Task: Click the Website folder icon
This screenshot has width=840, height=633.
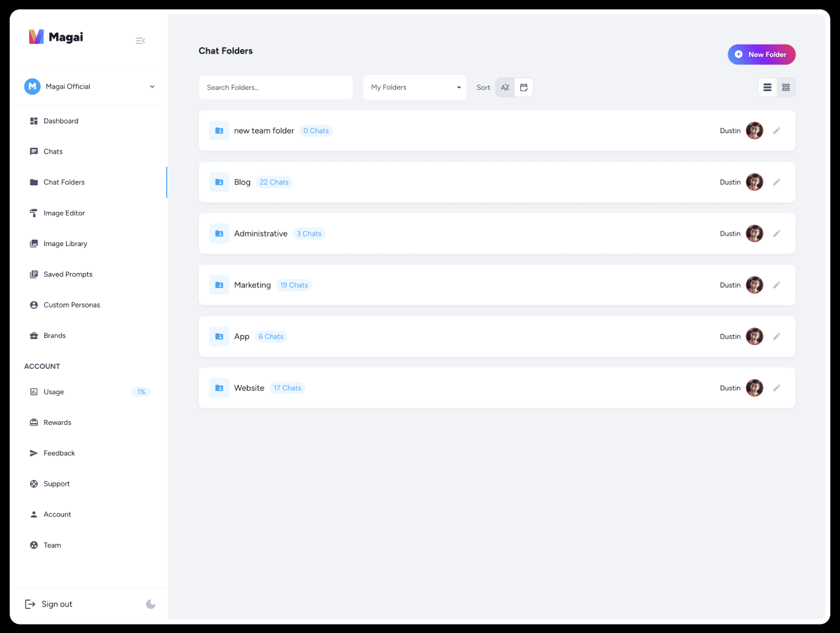Action: (x=219, y=388)
